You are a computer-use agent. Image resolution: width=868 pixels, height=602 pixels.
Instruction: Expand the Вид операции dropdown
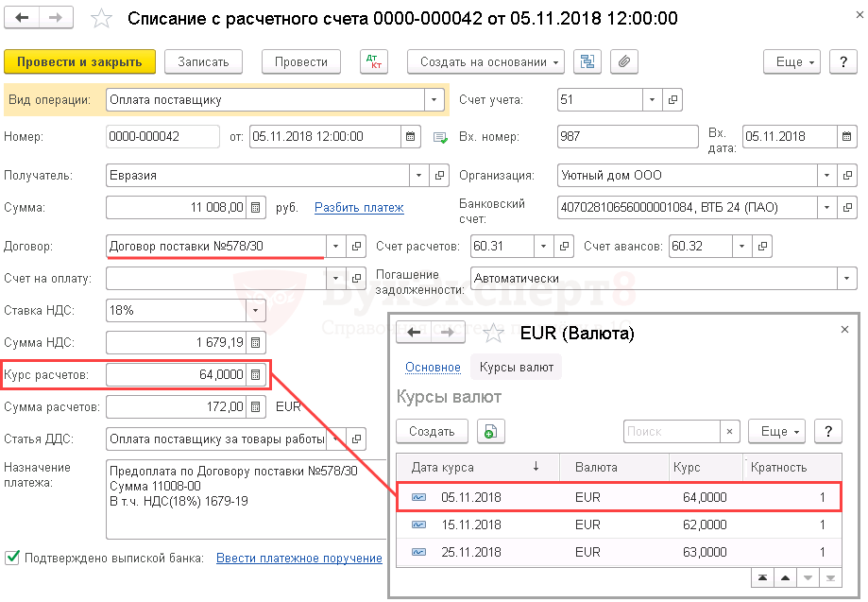(x=434, y=99)
